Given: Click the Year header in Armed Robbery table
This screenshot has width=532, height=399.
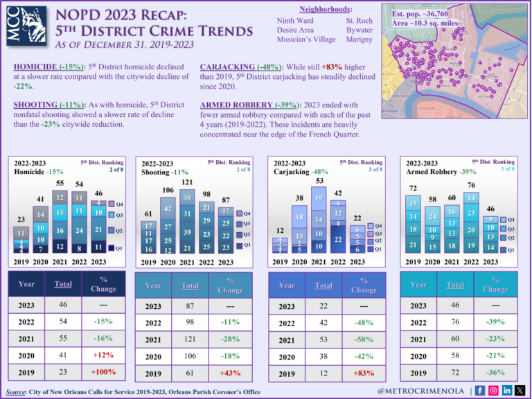Looking at the screenshot, I should (x=418, y=285).
